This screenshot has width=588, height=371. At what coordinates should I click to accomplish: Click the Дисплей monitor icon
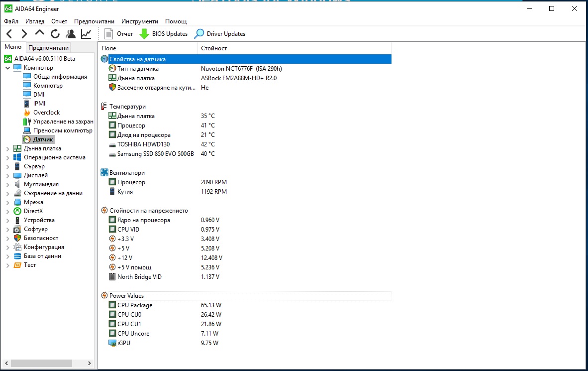tap(17, 175)
